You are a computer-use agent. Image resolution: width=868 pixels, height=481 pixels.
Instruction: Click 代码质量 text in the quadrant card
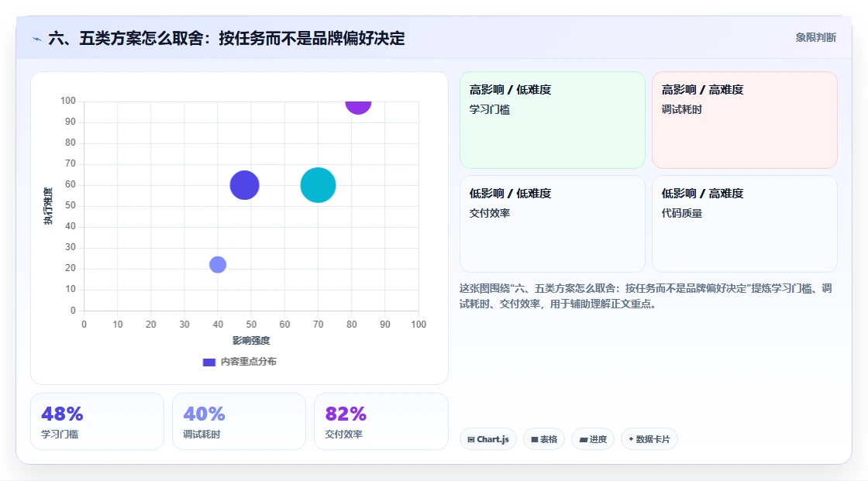pyautogui.click(x=681, y=213)
